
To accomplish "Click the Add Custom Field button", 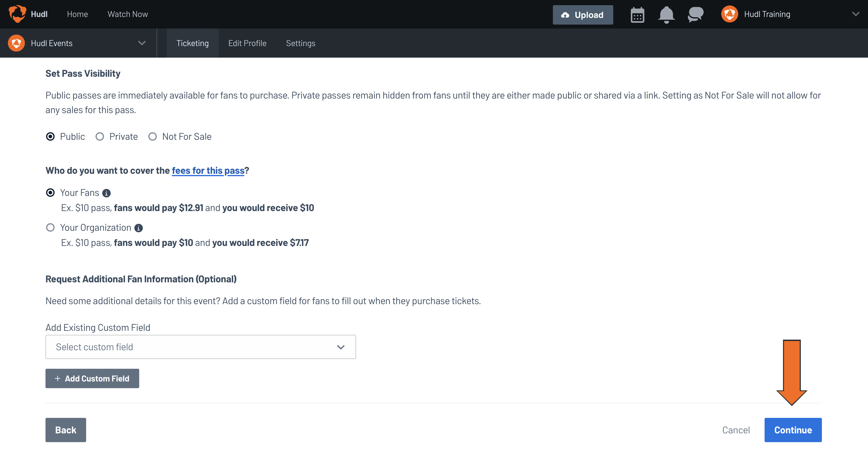I will pos(92,378).
